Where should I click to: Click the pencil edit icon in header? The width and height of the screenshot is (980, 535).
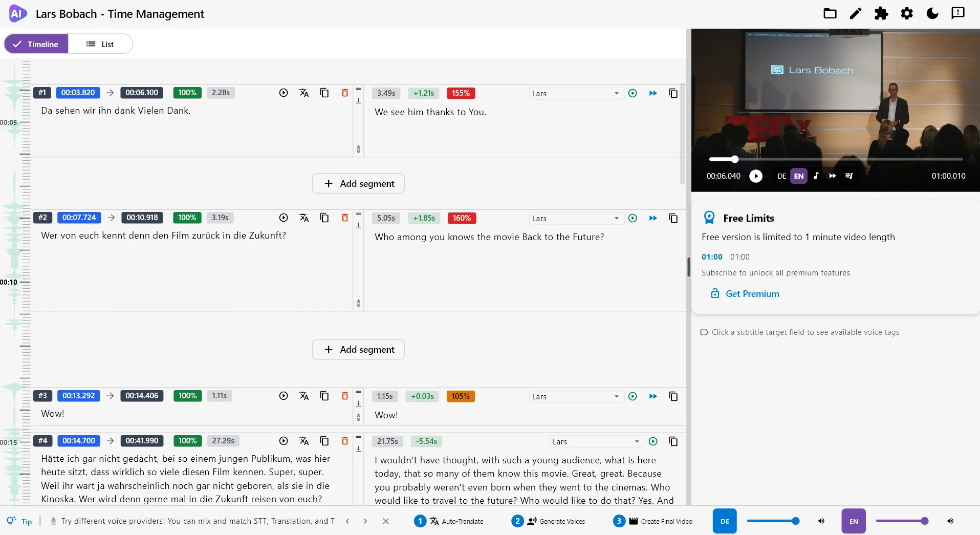[x=856, y=14]
